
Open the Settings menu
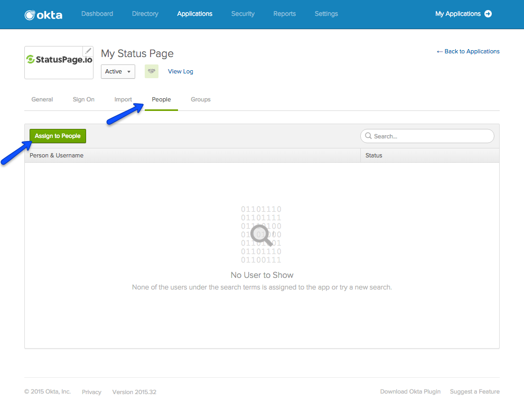[326, 14]
